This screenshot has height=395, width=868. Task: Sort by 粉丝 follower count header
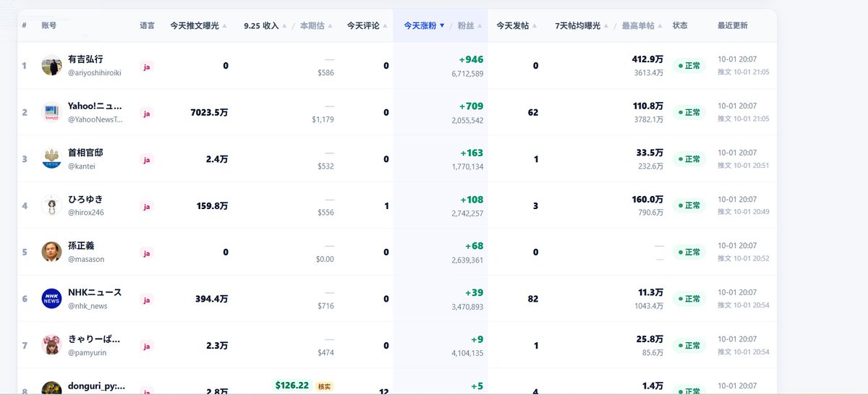pyautogui.click(x=469, y=25)
